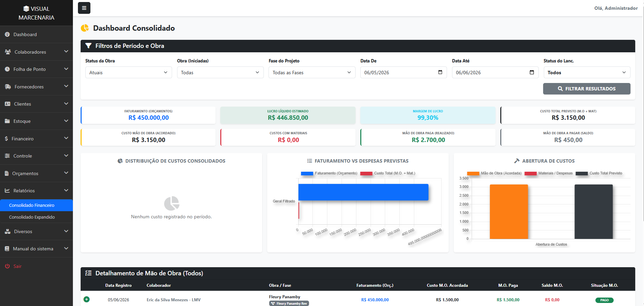The width and height of the screenshot is (644, 306).
Task: Click the Colaboradores people icon
Action: 8,52
